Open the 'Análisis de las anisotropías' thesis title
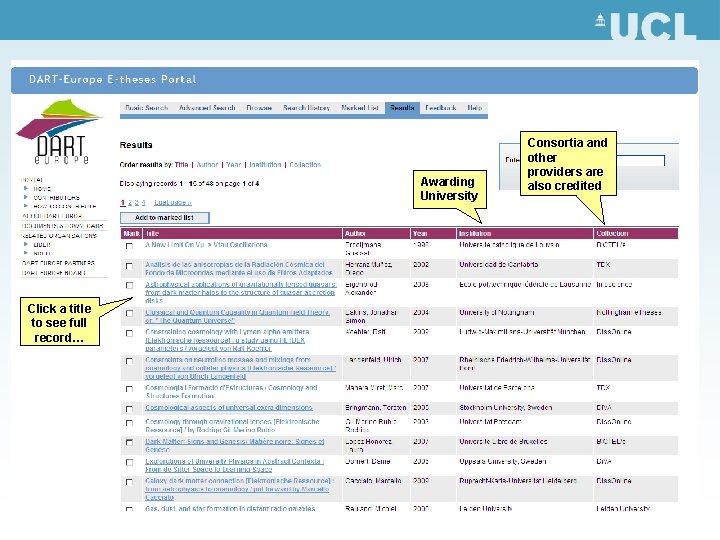 (x=239, y=269)
